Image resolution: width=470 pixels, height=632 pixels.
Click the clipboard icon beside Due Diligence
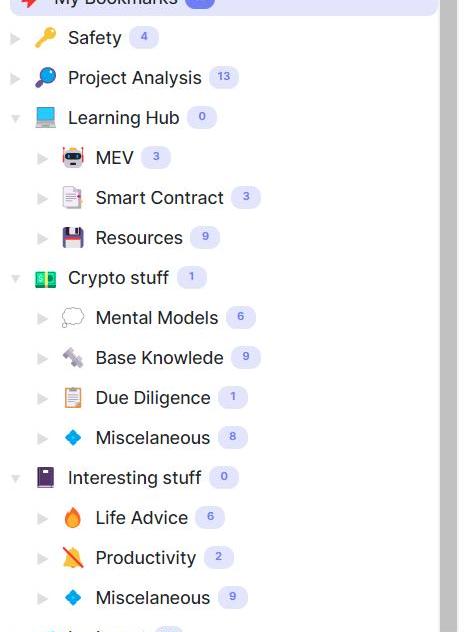73,398
